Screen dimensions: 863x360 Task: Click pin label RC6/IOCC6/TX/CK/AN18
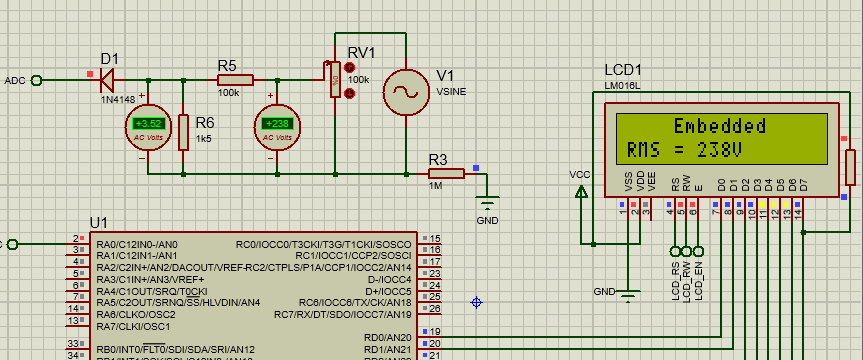pyautogui.click(x=355, y=303)
